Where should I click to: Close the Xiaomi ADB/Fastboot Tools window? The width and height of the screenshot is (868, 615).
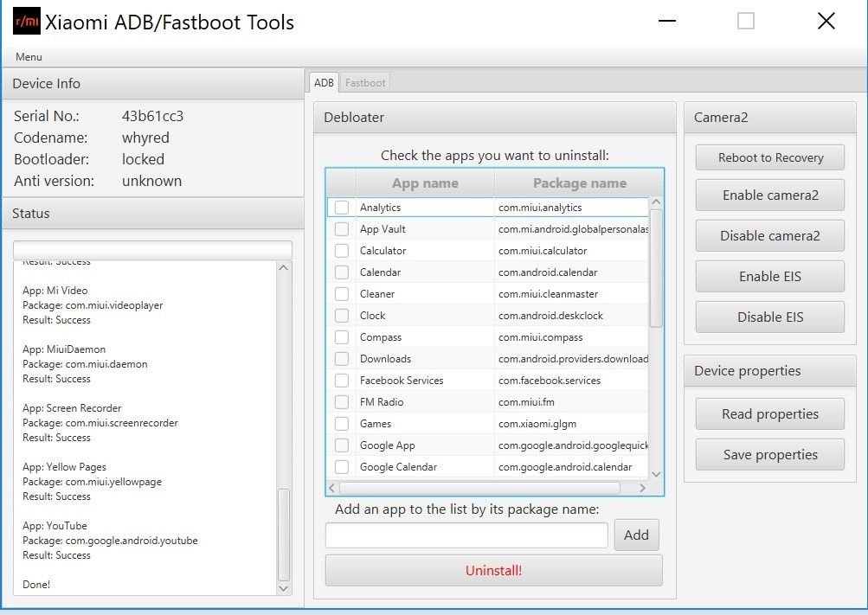(x=826, y=21)
